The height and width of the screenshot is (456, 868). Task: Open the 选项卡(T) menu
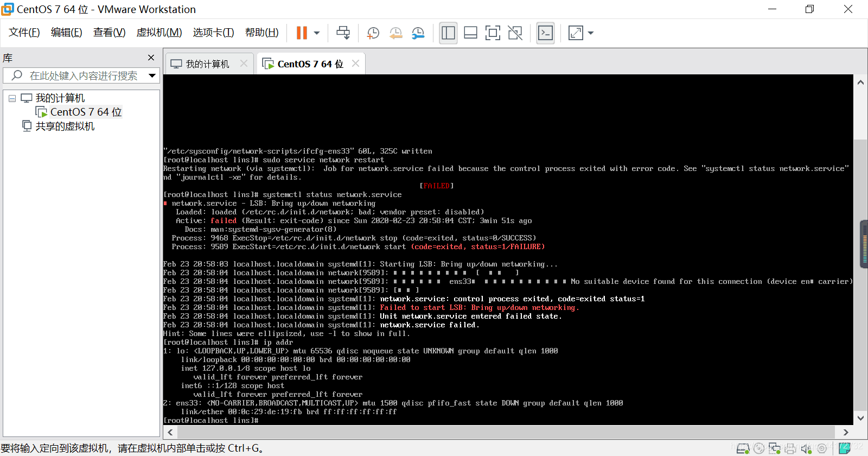pos(213,33)
